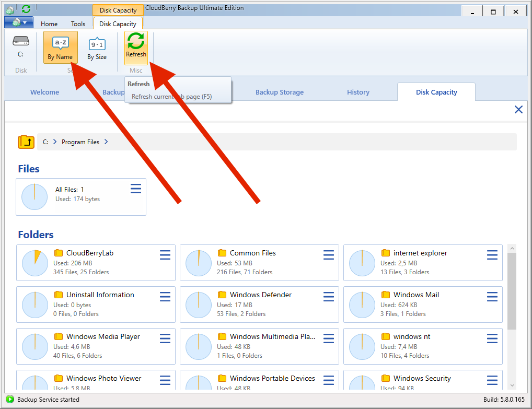Open the Windows Mail folder name
This screenshot has height=409, width=532.
pyautogui.click(x=416, y=295)
